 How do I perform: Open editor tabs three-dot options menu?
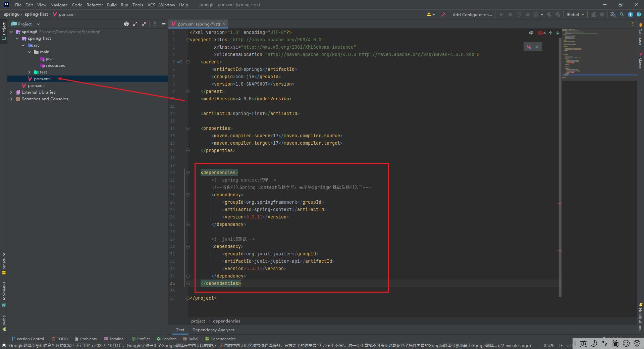[633, 24]
